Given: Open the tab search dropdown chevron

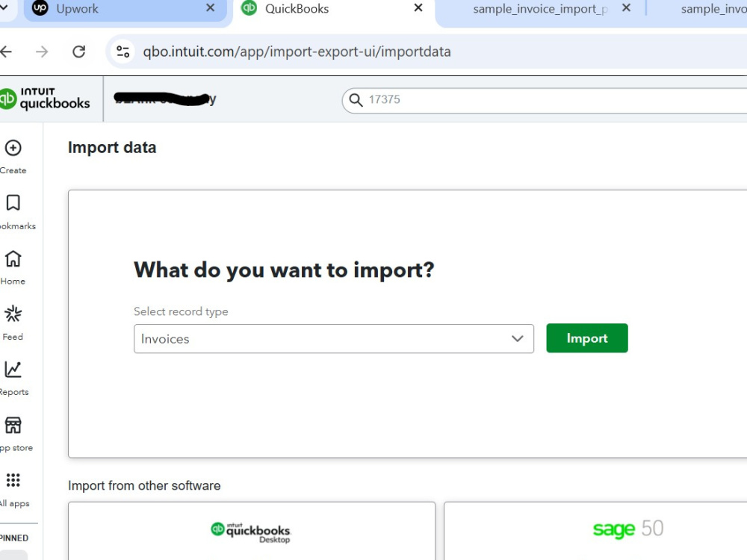Looking at the screenshot, I should tap(4, 7).
